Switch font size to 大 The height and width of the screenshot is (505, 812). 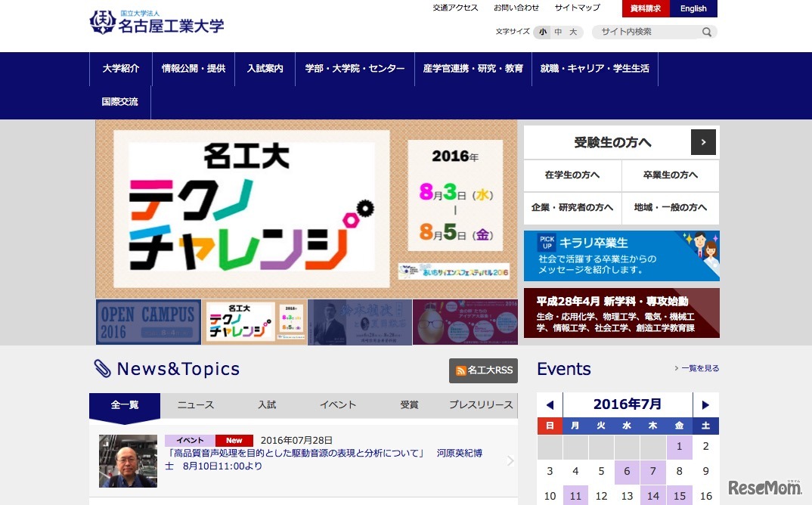click(572, 32)
